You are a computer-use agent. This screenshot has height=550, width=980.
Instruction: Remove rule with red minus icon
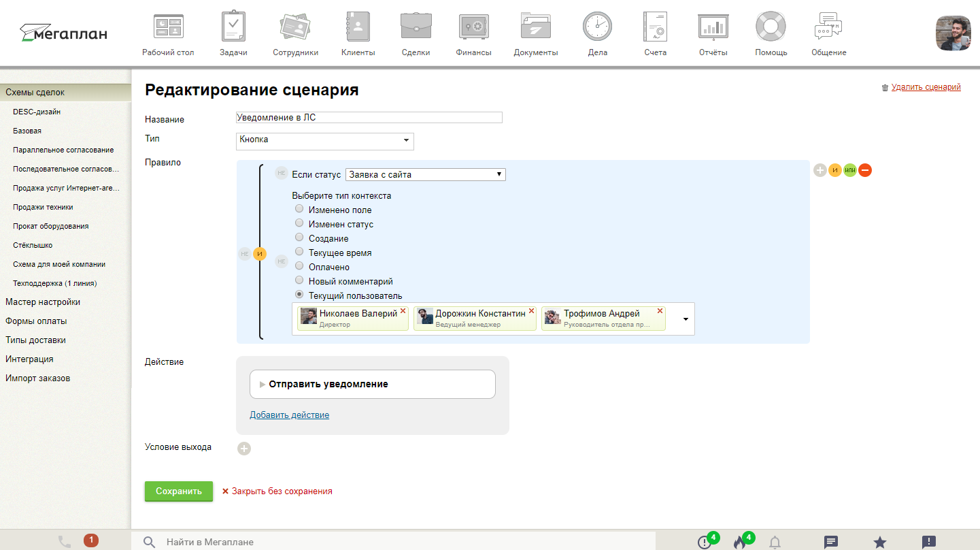tap(865, 170)
